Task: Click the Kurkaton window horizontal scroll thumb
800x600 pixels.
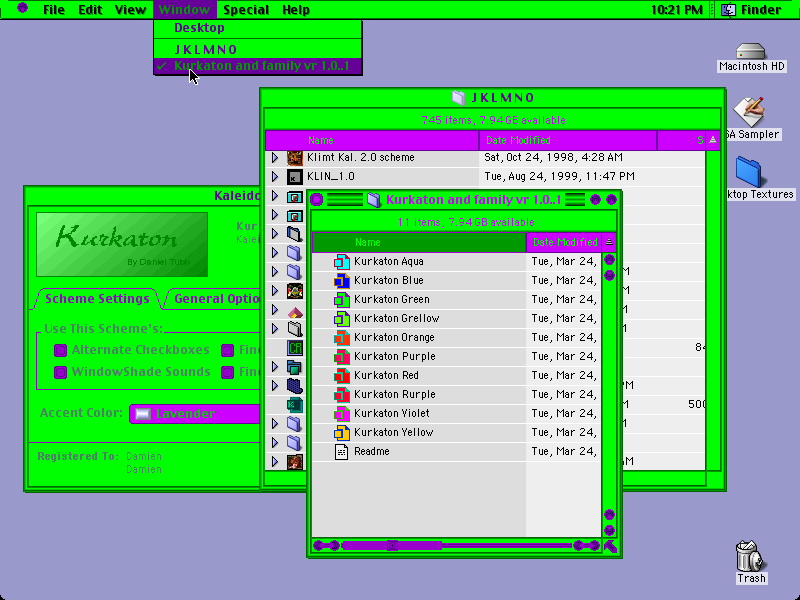Action: (x=392, y=546)
